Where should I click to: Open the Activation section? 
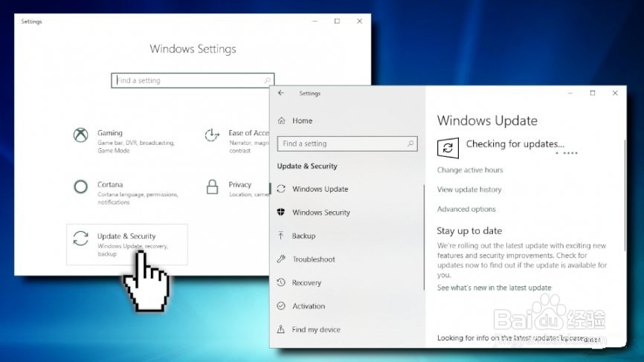[x=309, y=306]
